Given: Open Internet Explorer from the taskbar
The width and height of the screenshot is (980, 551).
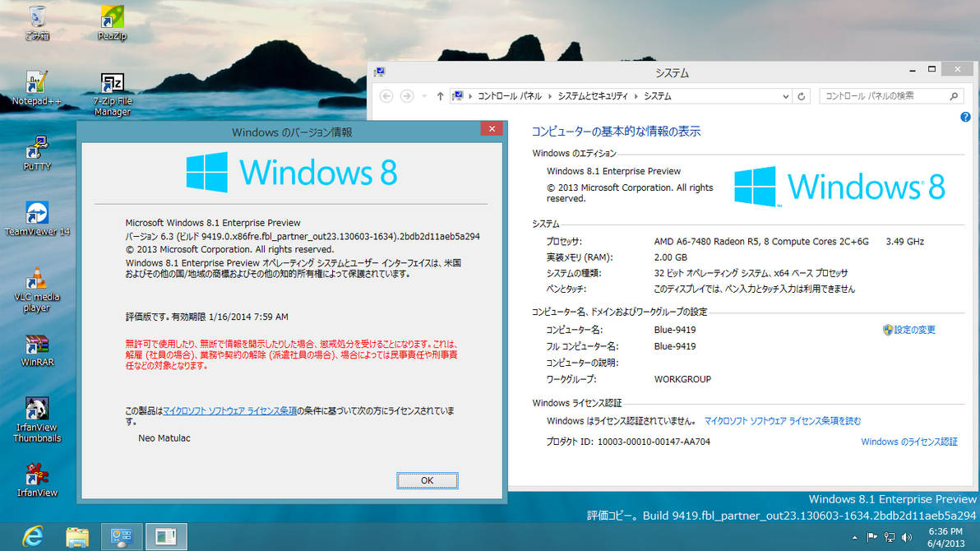Looking at the screenshot, I should [x=33, y=537].
